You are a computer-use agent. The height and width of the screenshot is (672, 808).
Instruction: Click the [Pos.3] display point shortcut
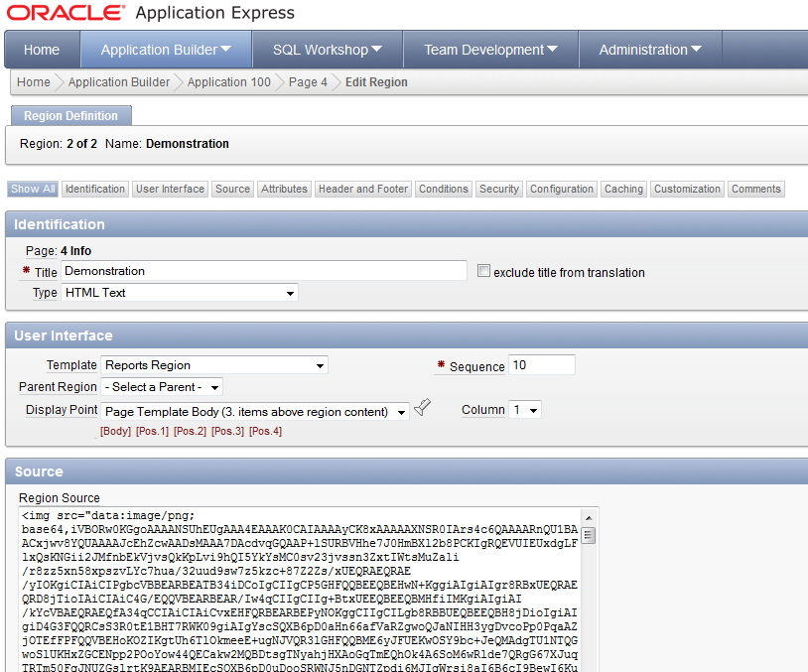(x=227, y=431)
